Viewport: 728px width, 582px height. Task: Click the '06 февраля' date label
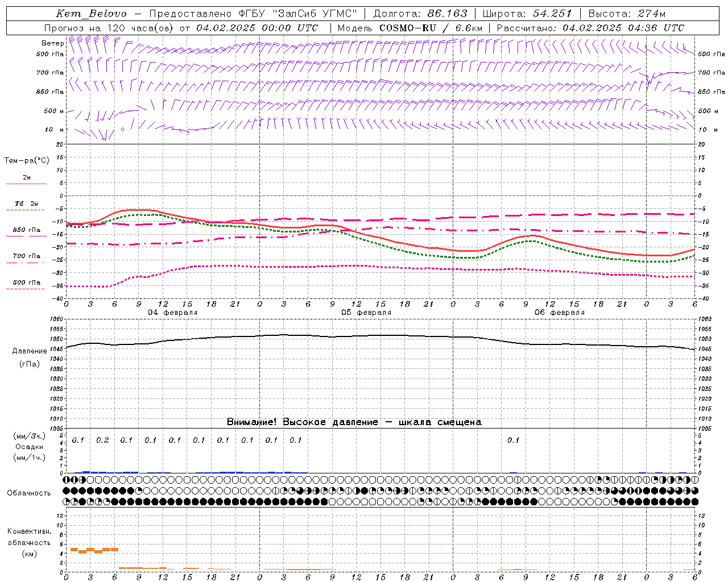click(x=560, y=313)
